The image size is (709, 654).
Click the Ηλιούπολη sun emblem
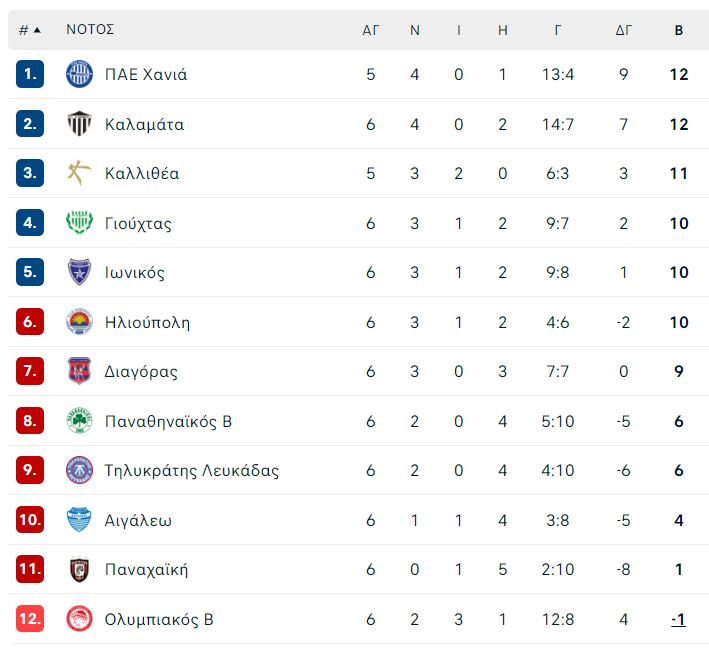79,322
